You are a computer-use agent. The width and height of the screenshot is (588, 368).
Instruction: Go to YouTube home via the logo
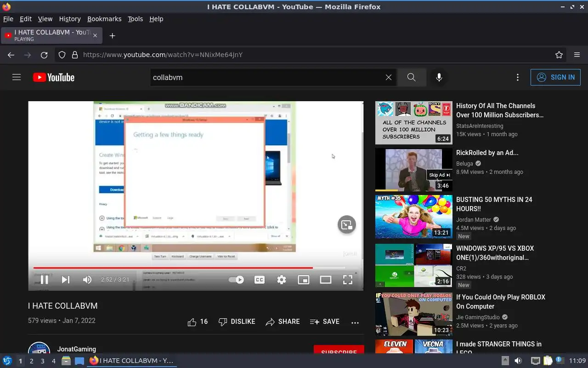54,77
